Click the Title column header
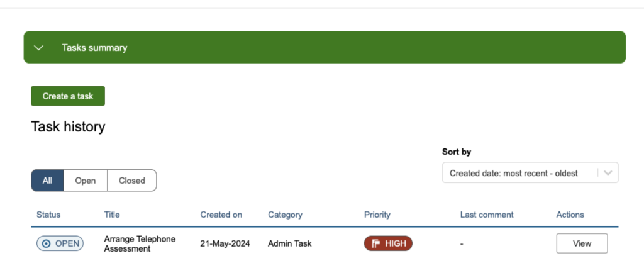 [112, 215]
